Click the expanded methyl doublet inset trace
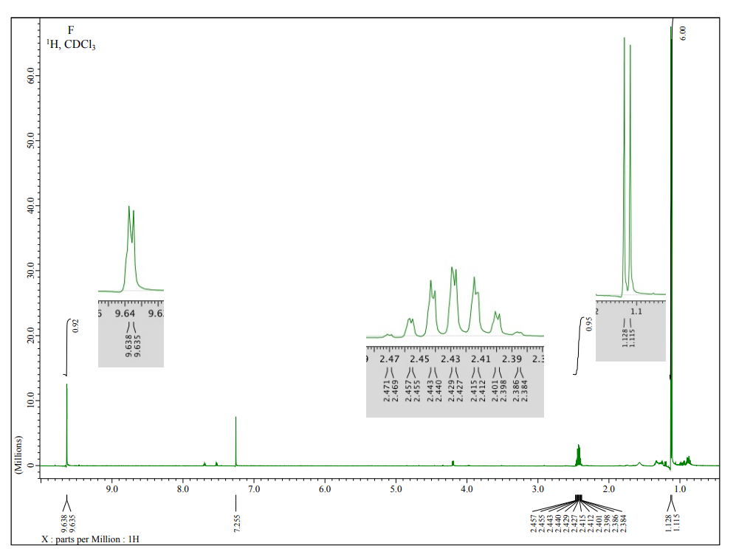The width and height of the screenshot is (736, 560). pyautogui.click(x=631, y=167)
